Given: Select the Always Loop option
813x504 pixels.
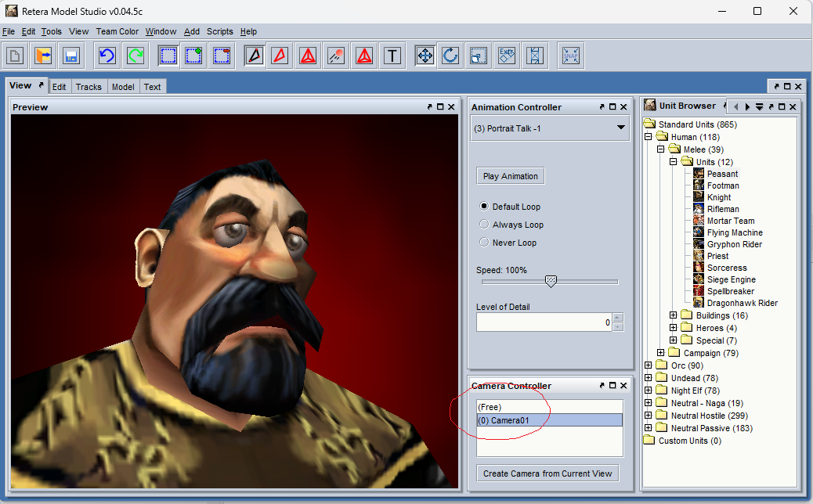Looking at the screenshot, I should (x=484, y=225).
